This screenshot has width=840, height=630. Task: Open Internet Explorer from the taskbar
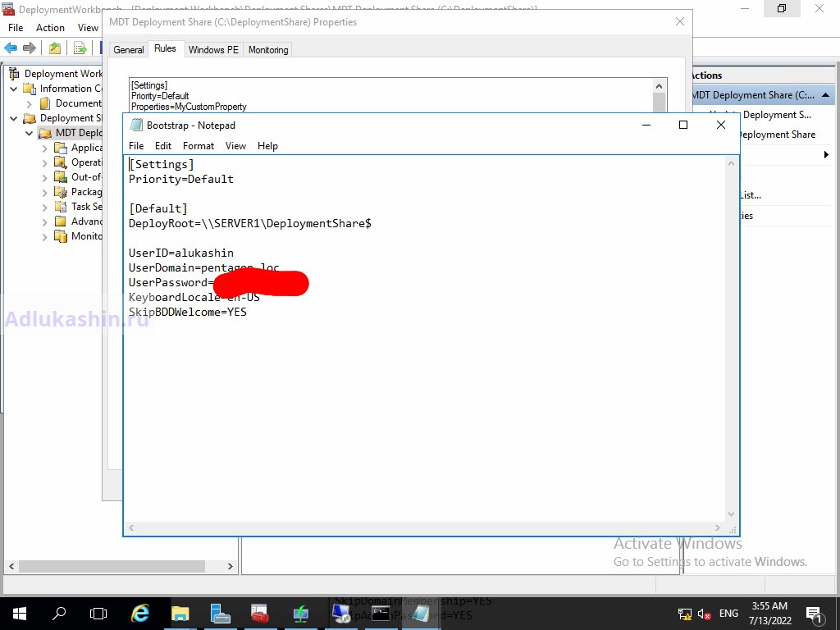pyautogui.click(x=140, y=613)
